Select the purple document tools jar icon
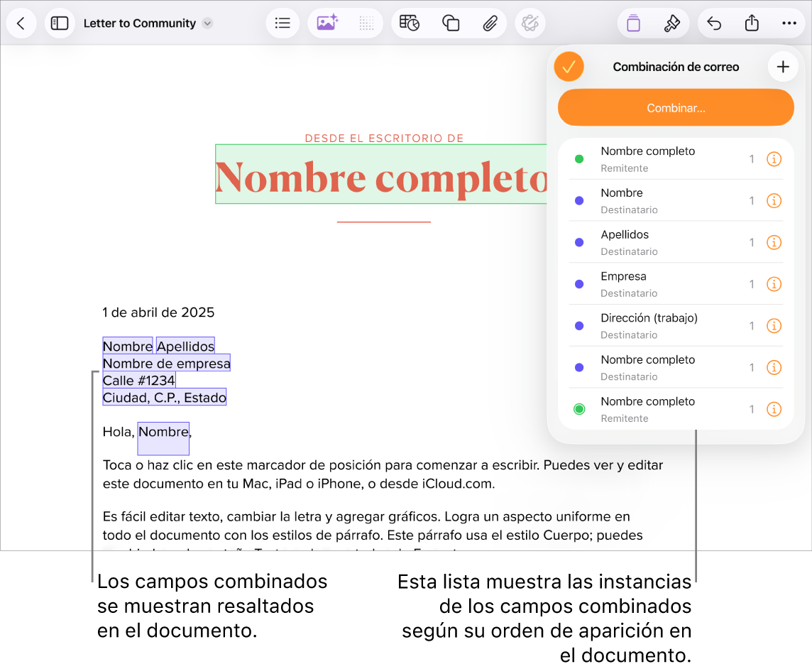Viewport: 812px width, 669px height. pos(633,23)
